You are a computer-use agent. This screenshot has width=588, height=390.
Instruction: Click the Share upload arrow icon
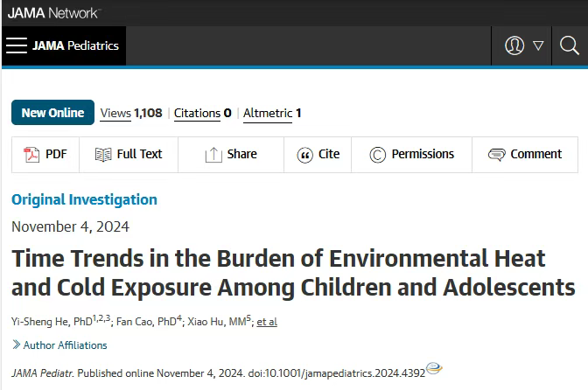pyautogui.click(x=213, y=155)
